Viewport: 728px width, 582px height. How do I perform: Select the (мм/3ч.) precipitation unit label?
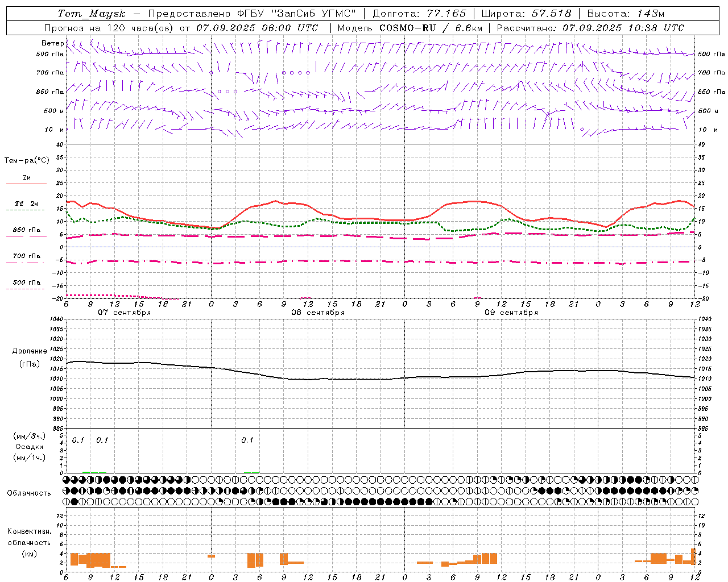click(30, 436)
